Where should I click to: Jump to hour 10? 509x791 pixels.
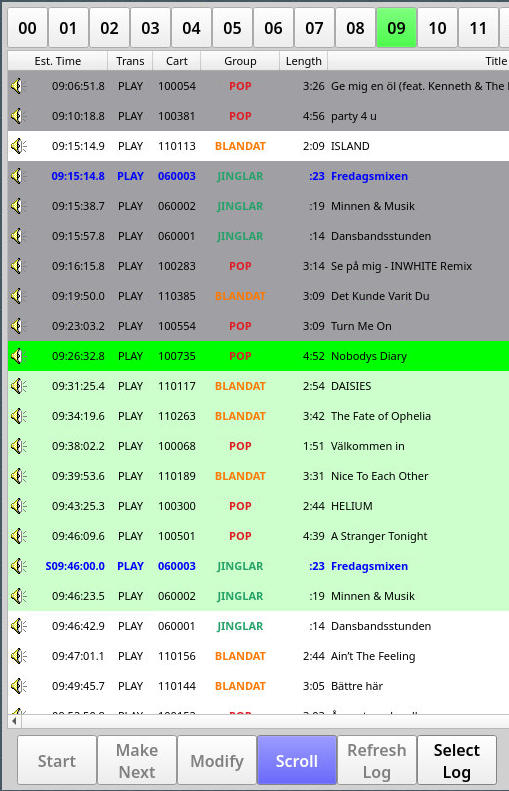point(437,28)
